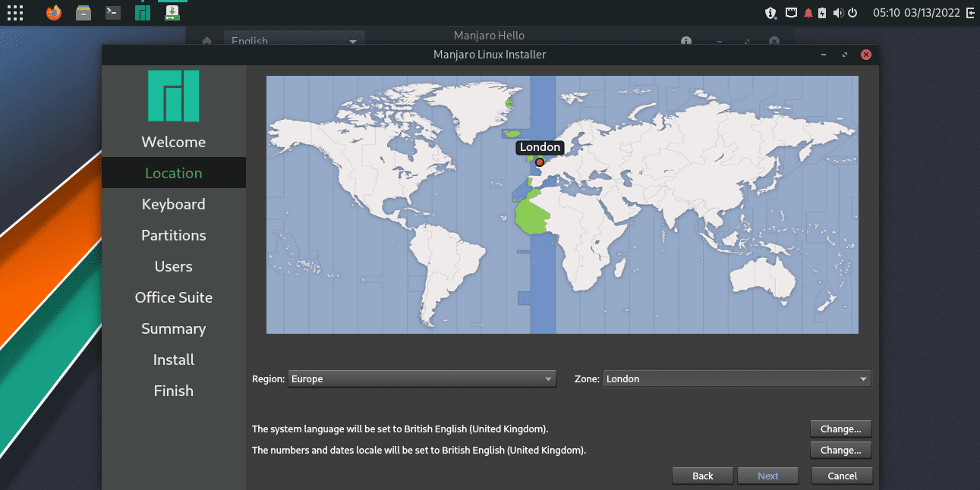Open the terminal launcher

(x=113, y=12)
